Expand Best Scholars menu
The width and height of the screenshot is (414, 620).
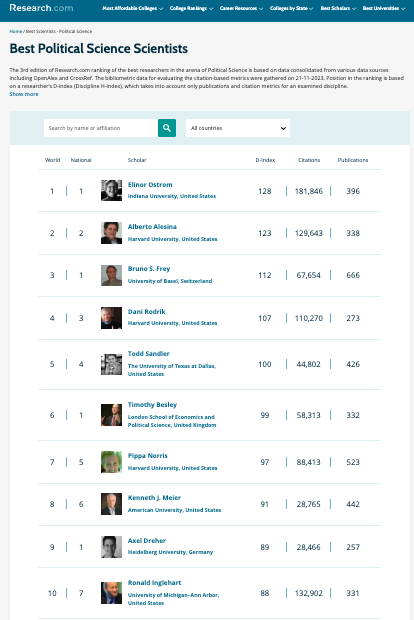338,8
